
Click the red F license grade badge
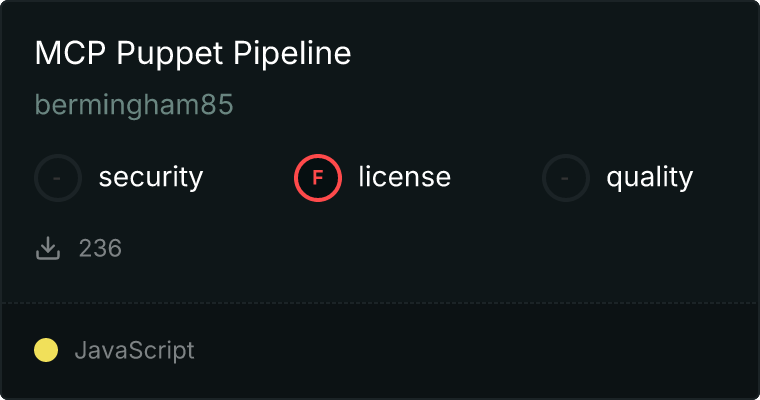318,178
